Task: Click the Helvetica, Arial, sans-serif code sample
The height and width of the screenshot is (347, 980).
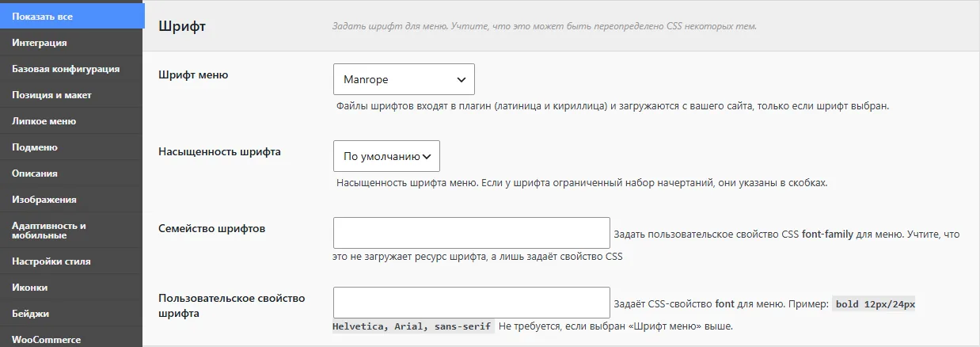Action: (413, 326)
